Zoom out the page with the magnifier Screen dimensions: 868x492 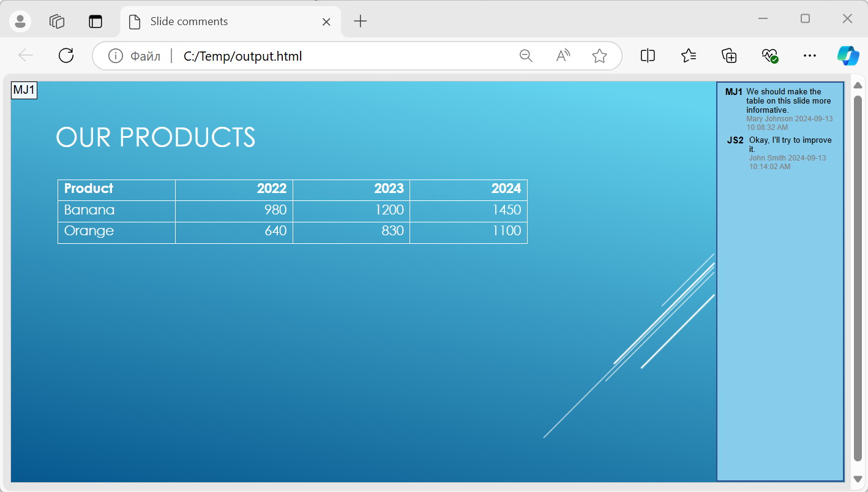coord(525,56)
